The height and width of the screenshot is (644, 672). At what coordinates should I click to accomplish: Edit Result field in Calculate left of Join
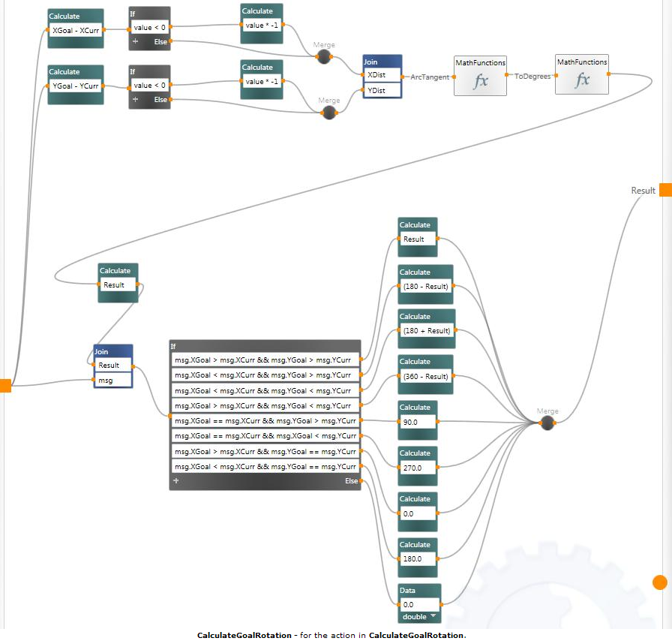[118, 284]
